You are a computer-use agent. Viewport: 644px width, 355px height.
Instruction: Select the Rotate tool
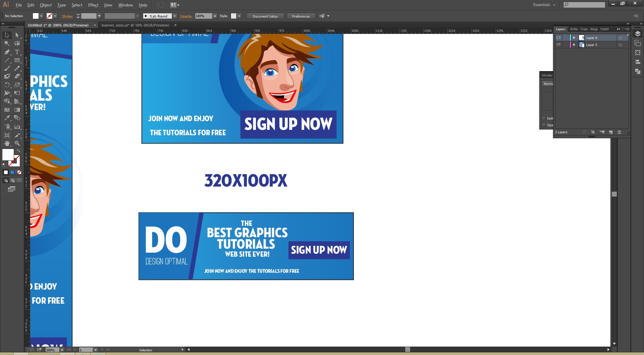(x=7, y=85)
